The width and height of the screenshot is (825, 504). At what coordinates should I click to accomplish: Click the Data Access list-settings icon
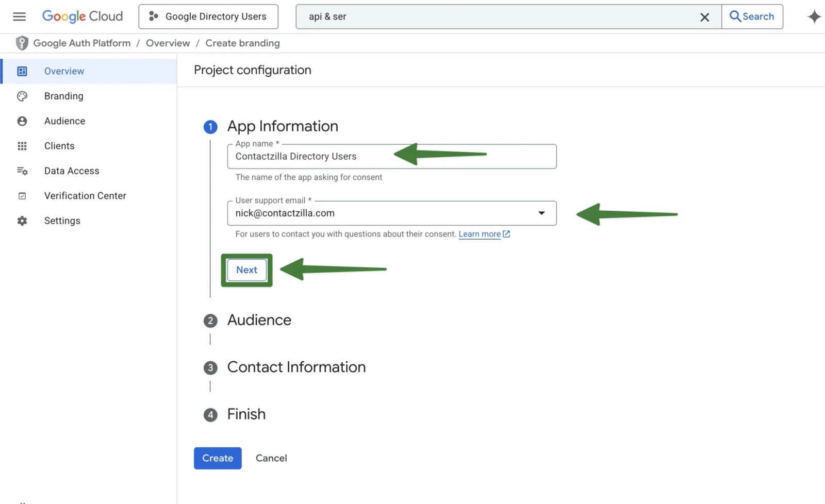(22, 171)
